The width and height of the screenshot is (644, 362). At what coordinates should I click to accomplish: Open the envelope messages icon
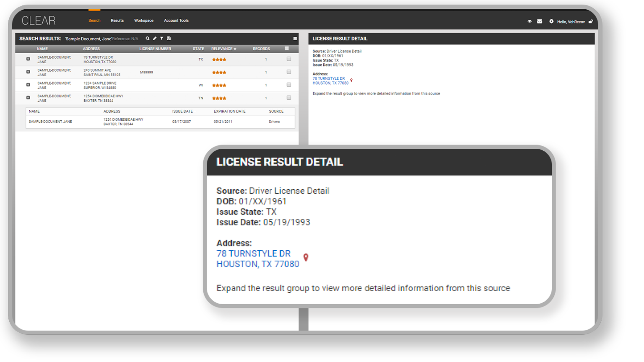click(540, 21)
